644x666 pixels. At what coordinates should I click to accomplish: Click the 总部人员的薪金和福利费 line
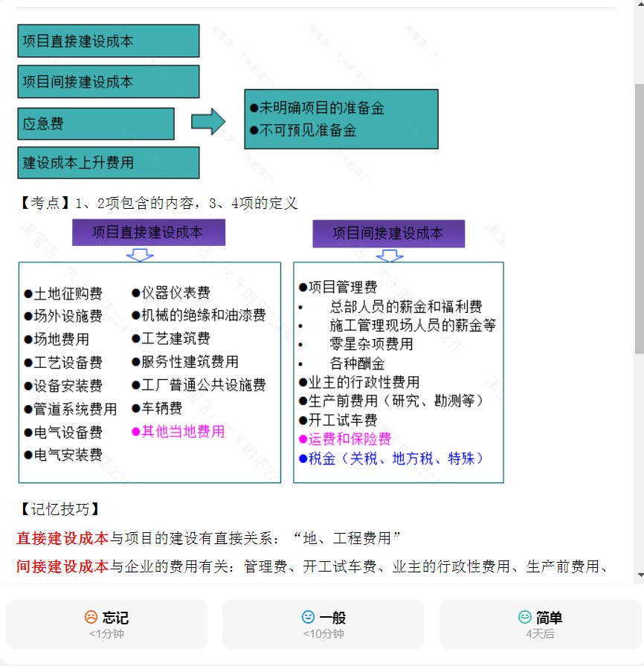coord(406,307)
